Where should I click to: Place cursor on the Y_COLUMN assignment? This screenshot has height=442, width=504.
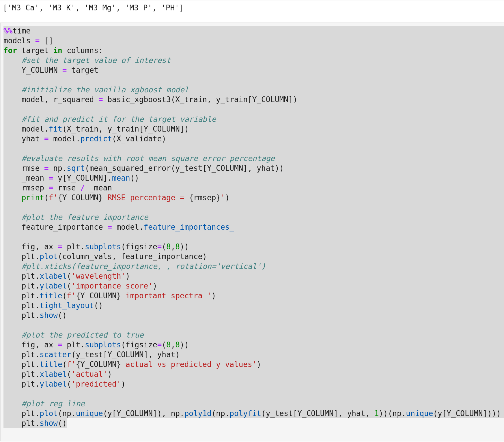(x=59, y=70)
